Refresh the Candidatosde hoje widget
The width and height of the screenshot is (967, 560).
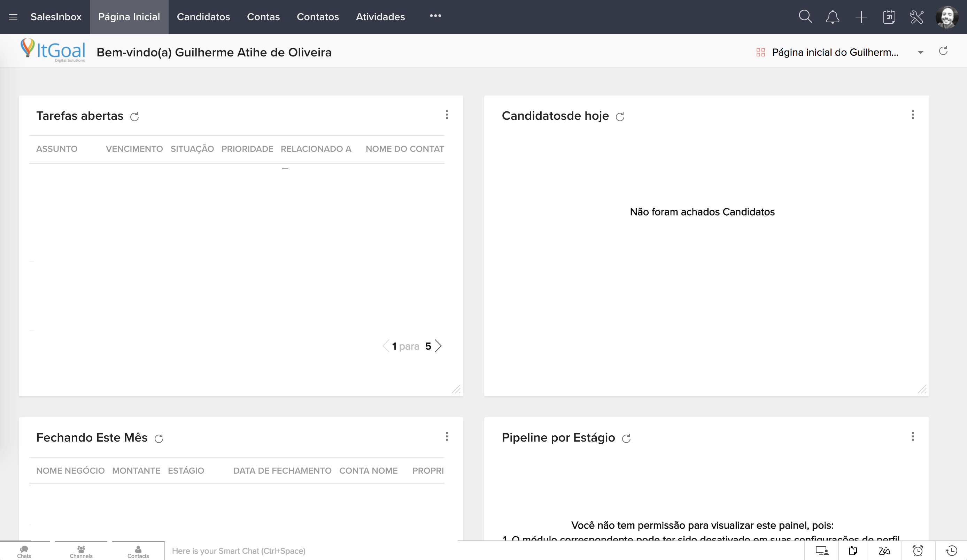coord(620,117)
